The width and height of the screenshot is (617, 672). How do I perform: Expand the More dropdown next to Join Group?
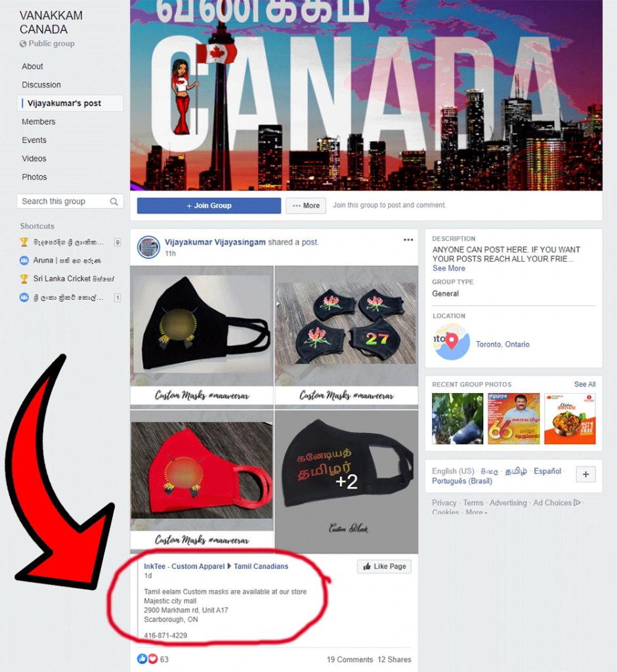click(x=306, y=205)
